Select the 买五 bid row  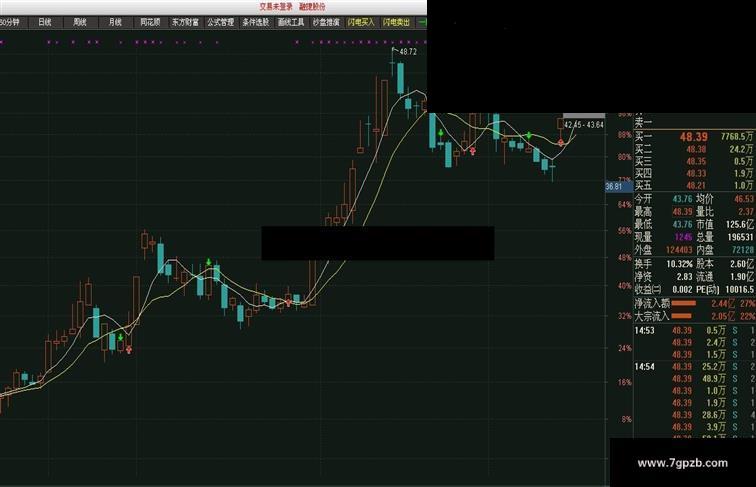click(x=694, y=186)
